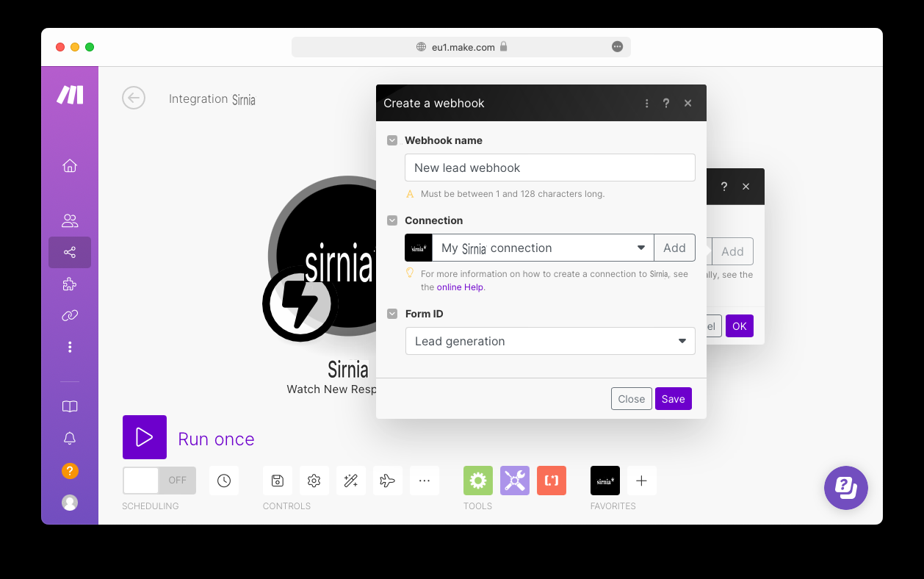
Task: Open purple Tools wrench icon
Action: 515,481
